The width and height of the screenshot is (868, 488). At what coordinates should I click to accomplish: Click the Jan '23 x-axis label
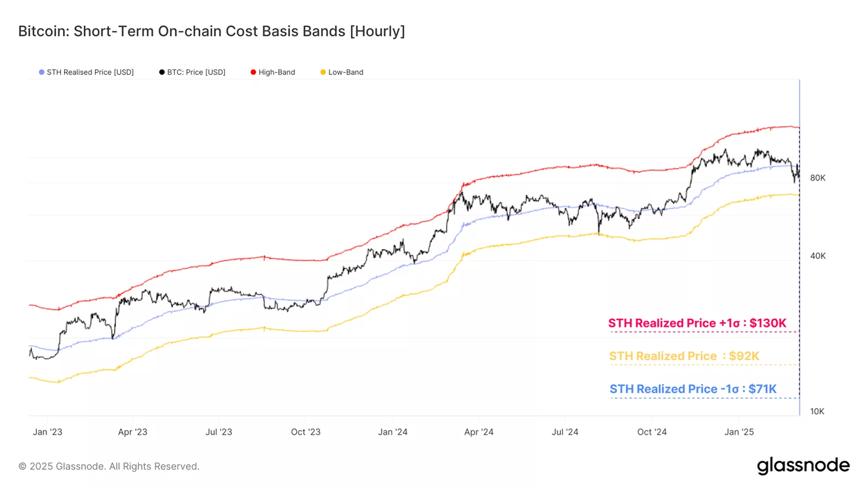[48, 432]
